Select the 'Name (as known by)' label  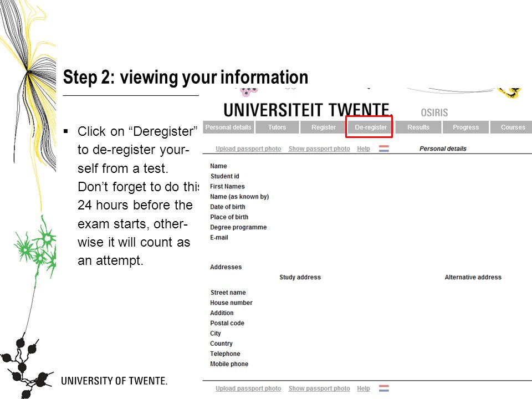tap(239, 196)
